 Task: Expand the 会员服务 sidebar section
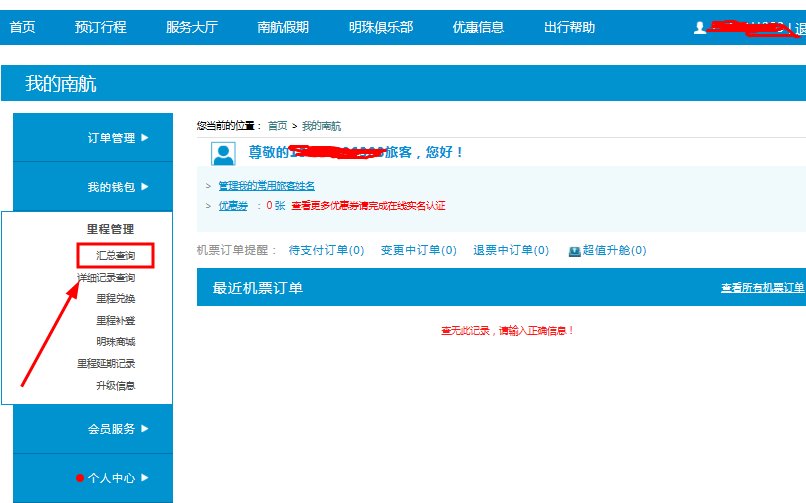tap(93, 429)
